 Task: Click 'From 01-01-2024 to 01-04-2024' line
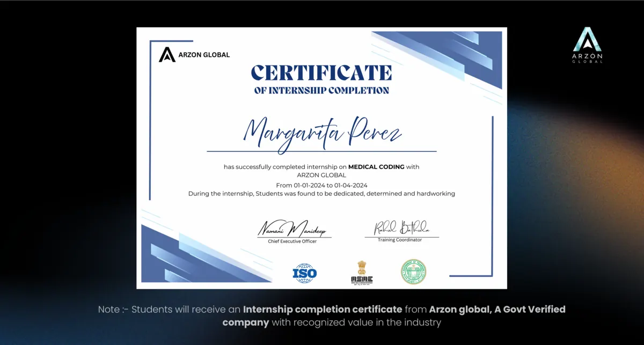coord(321,185)
